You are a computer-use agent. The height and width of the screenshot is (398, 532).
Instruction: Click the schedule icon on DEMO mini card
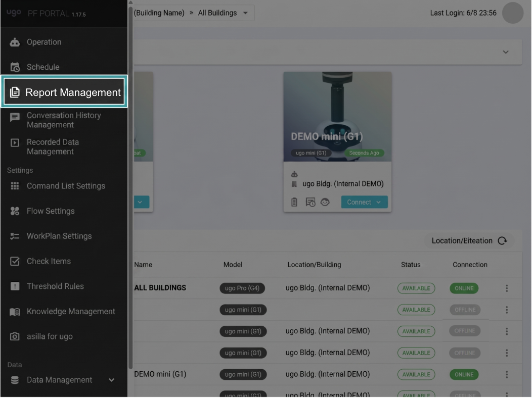[x=311, y=202]
